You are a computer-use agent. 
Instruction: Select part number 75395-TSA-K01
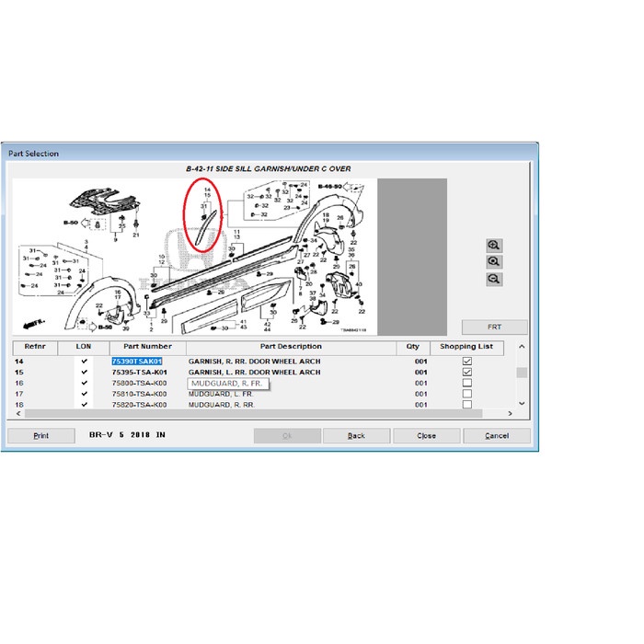[139, 372]
